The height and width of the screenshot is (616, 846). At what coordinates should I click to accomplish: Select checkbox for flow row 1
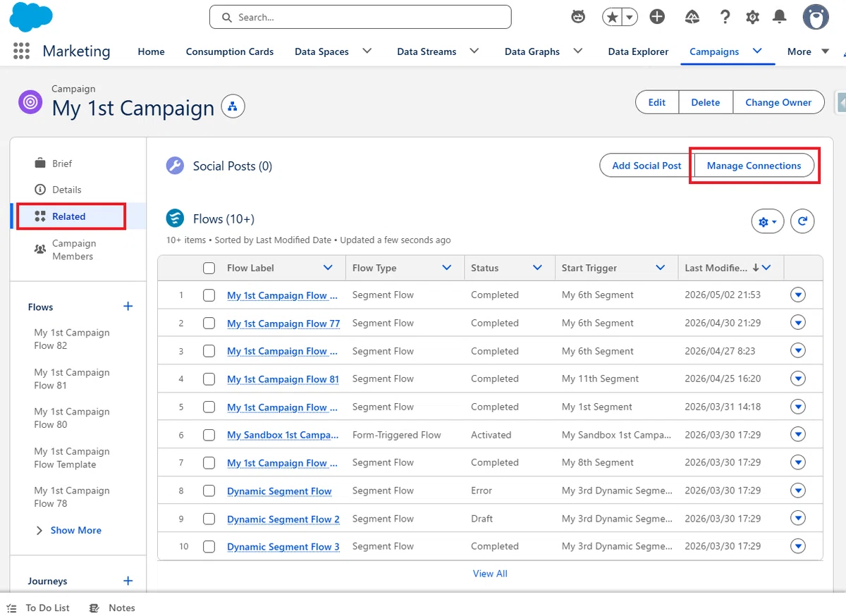click(x=209, y=295)
